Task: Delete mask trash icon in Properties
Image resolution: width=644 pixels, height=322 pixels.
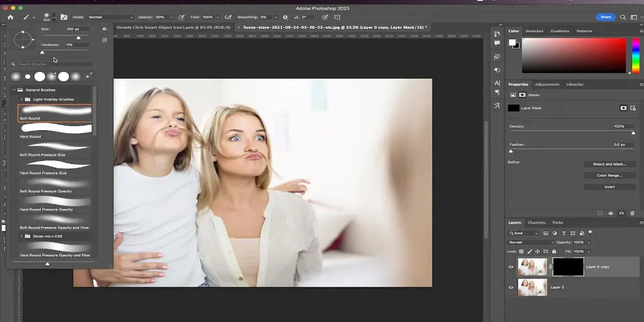Action: pos(632,213)
